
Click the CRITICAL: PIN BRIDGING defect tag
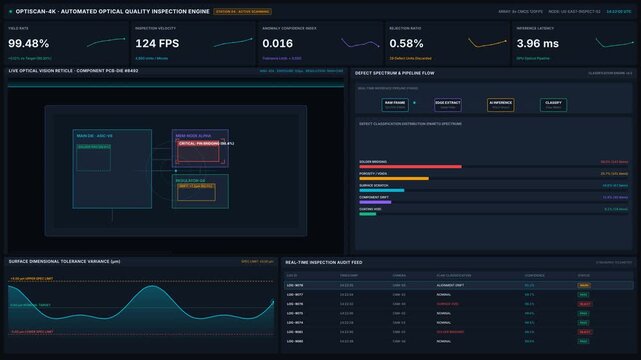(x=206, y=143)
